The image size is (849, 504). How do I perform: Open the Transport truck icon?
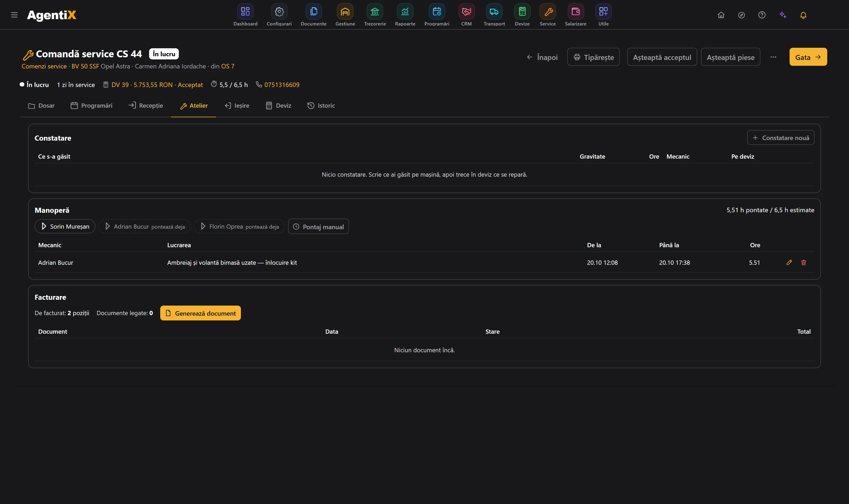click(x=494, y=12)
